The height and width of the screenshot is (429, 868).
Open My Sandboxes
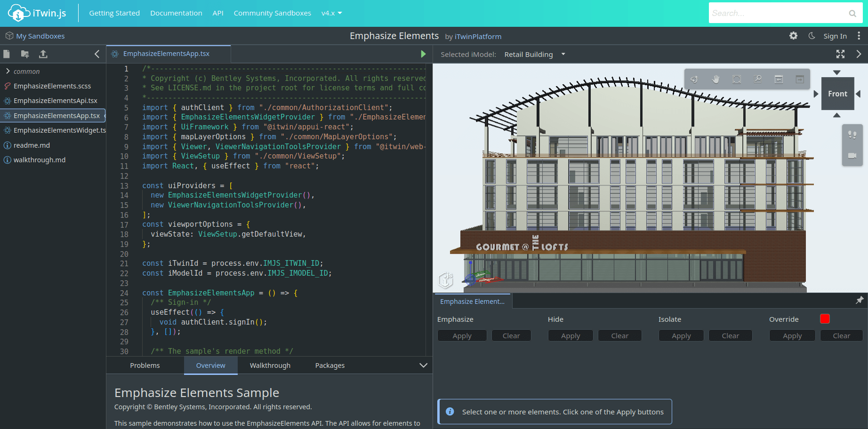point(35,36)
